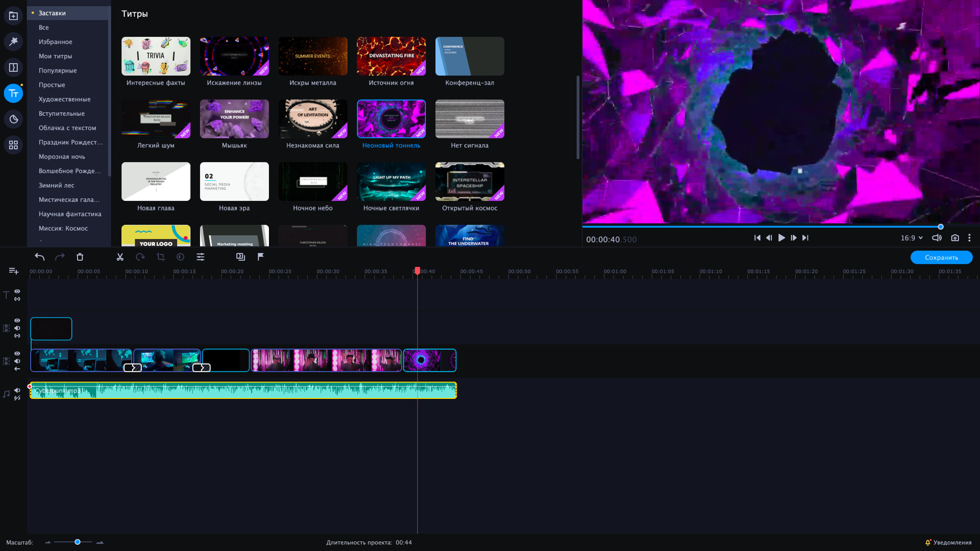The height and width of the screenshot is (551, 980).
Task: Add a marker with flag icon
Action: pyautogui.click(x=261, y=257)
